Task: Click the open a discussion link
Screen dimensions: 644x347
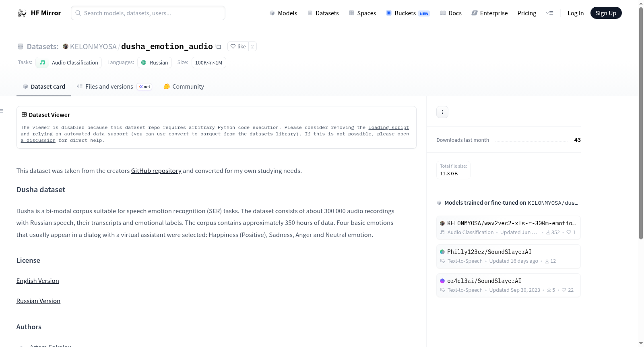Action: [403, 134]
